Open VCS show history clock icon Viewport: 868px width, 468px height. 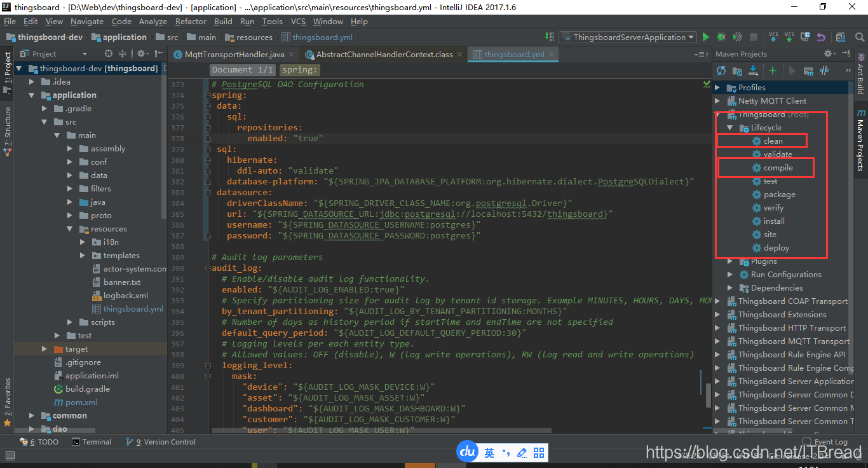tap(806, 37)
